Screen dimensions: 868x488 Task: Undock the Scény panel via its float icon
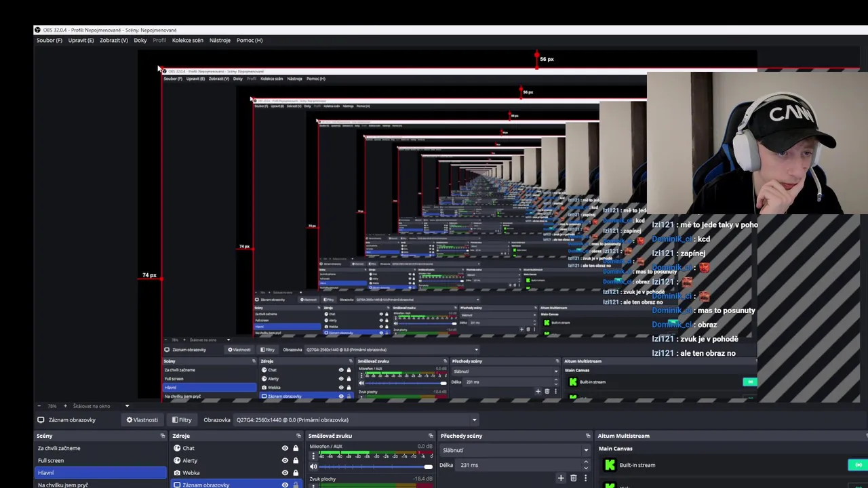point(162,436)
